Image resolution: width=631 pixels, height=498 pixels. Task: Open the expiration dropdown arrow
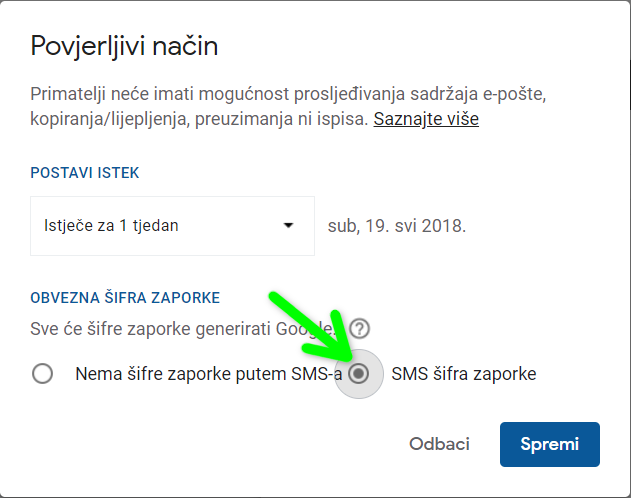(x=289, y=225)
